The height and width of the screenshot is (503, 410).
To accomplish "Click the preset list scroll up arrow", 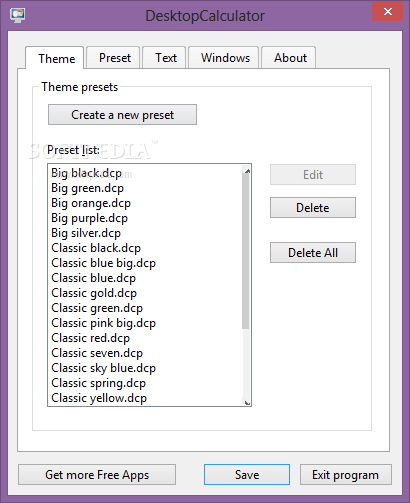I will click(x=247, y=171).
